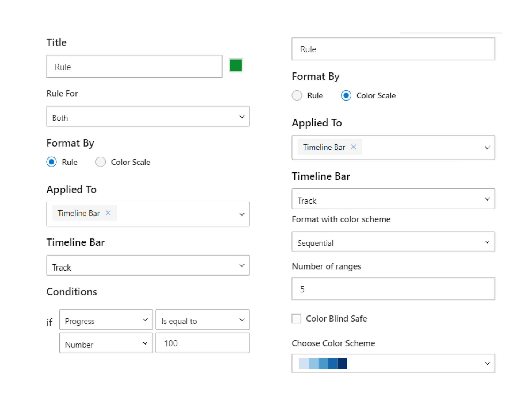Expand the Timeline Bar dropdown on right panel
Screen dimensions: 532x416
(487, 199)
